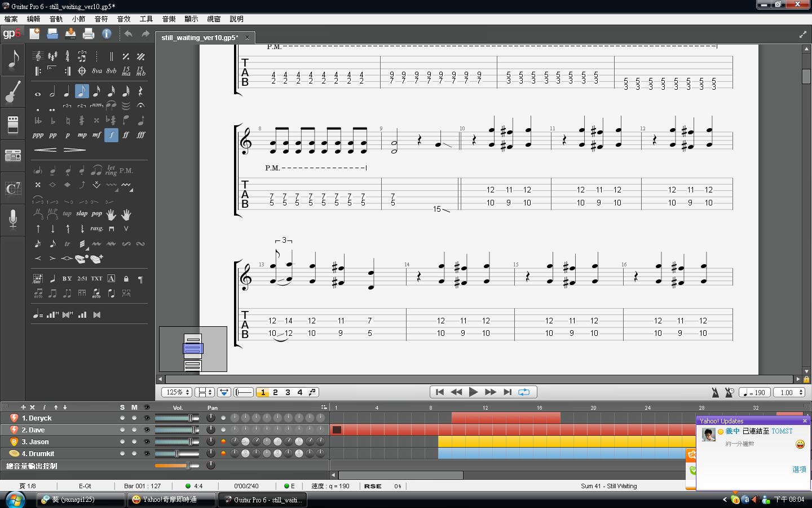Image resolution: width=812 pixels, height=508 pixels.
Task: Create a new file via toolbar icon
Action: [34, 34]
